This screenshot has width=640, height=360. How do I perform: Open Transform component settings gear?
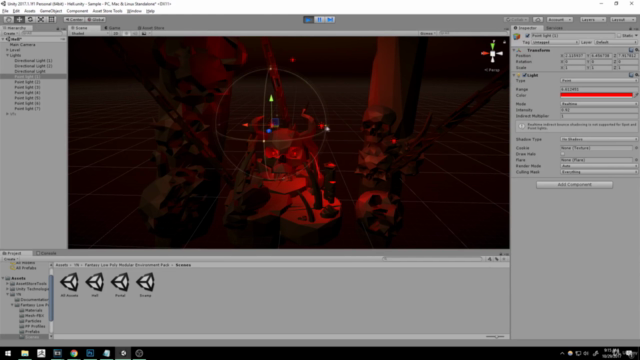tap(636, 50)
